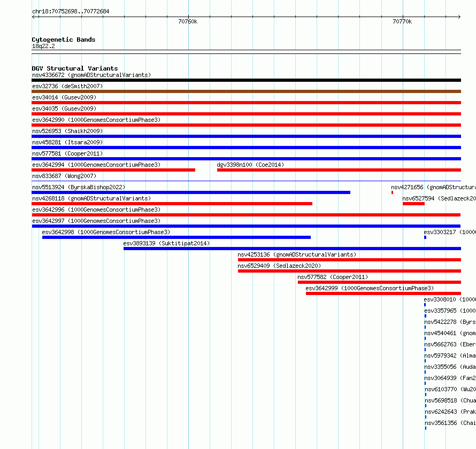Select the short red nsv6527594 Sedlazeck bar
This screenshot has width=476, height=449.
coord(413,204)
